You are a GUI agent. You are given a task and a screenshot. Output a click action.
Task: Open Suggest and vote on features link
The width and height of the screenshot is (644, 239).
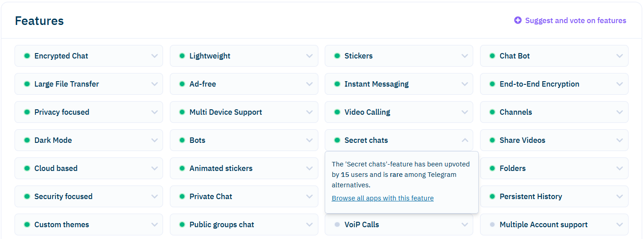point(575,20)
